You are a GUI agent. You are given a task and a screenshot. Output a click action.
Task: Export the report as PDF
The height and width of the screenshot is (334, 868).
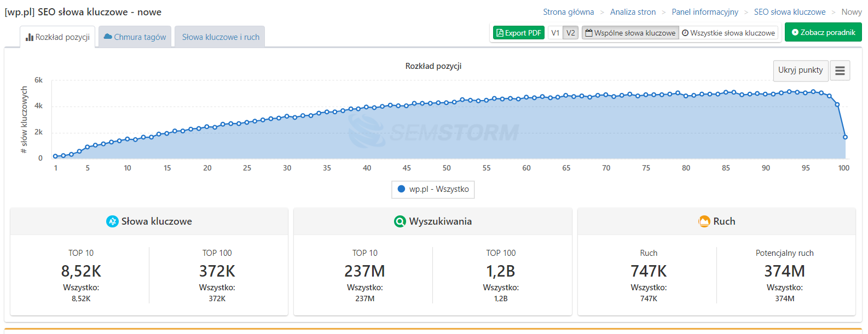(518, 33)
